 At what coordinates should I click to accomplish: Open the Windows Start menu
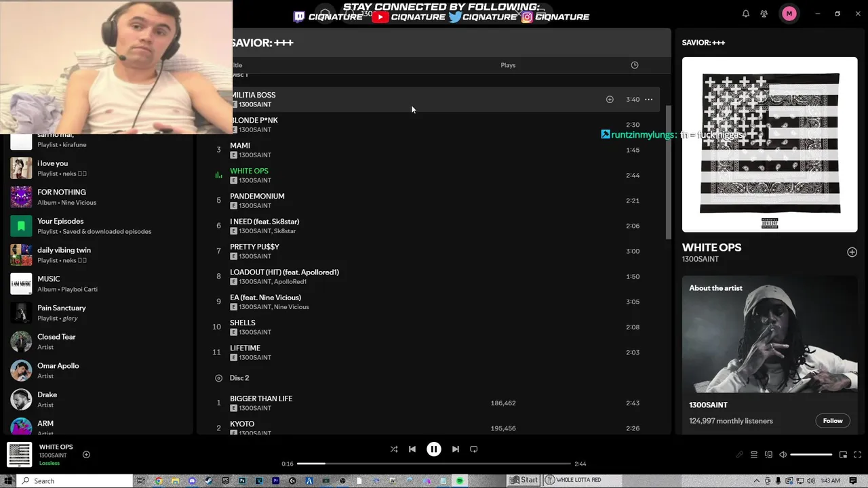pyautogui.click(x=7, y=481)
